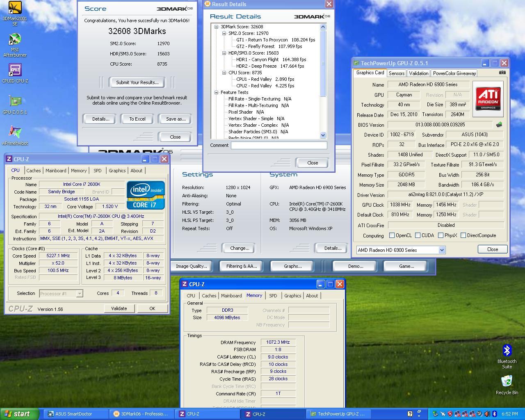
Task: Open the SPD tab in the CPU-Z memory window
Action: tap(273, 296)
